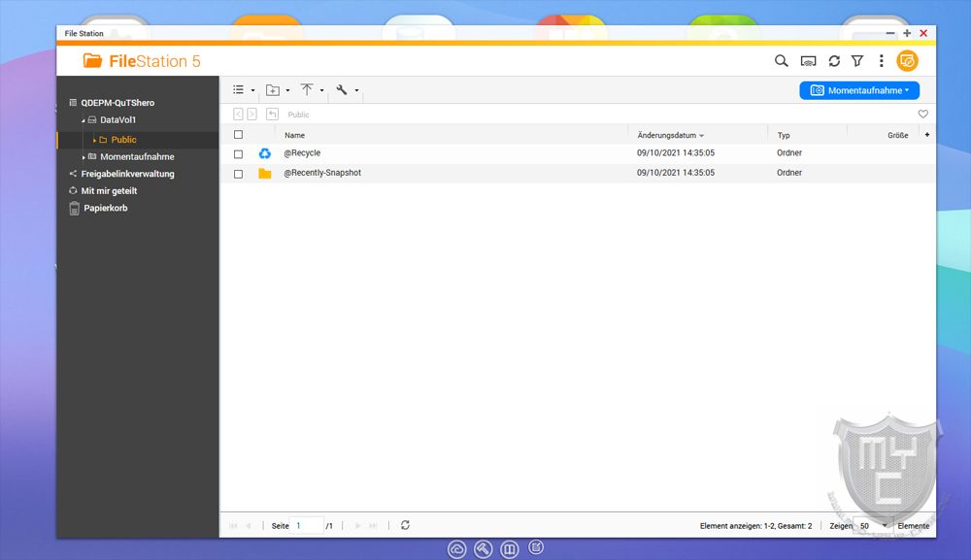Click the refresh icon in the pagination bar

click(x=405, y=525)
